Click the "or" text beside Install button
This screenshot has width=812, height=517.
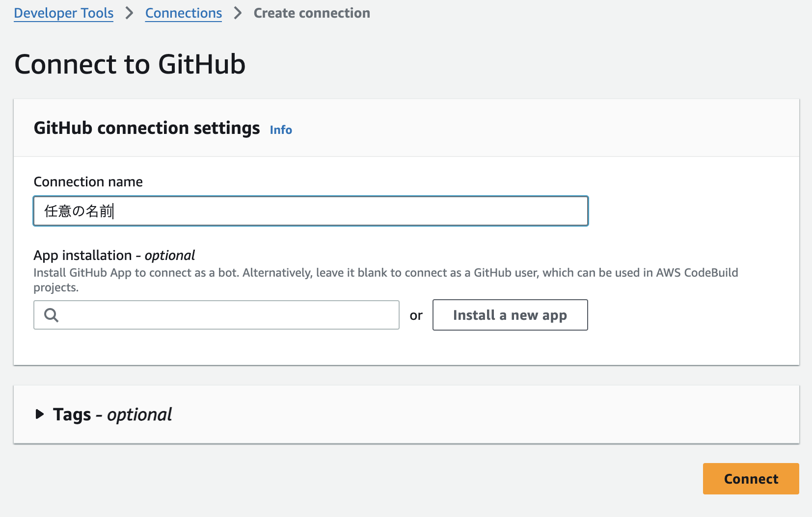coord(416,315)
